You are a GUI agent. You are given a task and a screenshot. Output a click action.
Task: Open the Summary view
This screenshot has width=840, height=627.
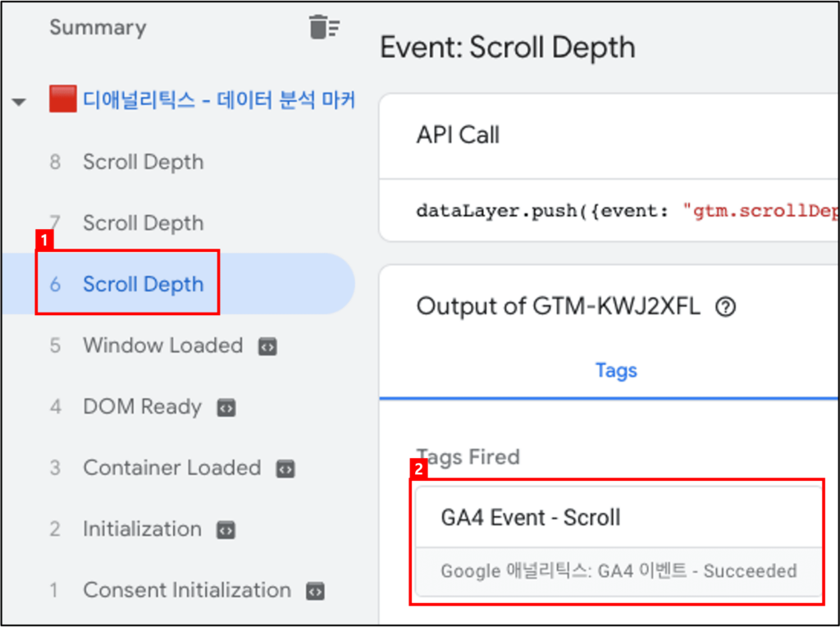click(98, 27)
